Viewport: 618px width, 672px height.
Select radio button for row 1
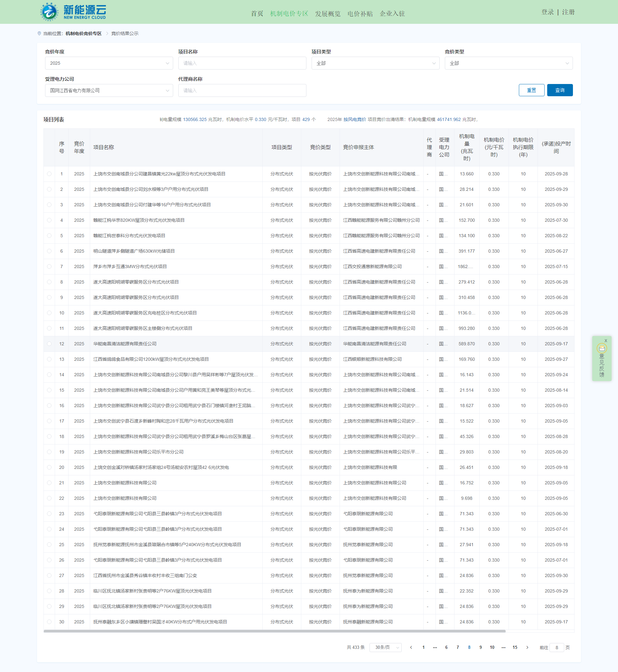point(49,174)
